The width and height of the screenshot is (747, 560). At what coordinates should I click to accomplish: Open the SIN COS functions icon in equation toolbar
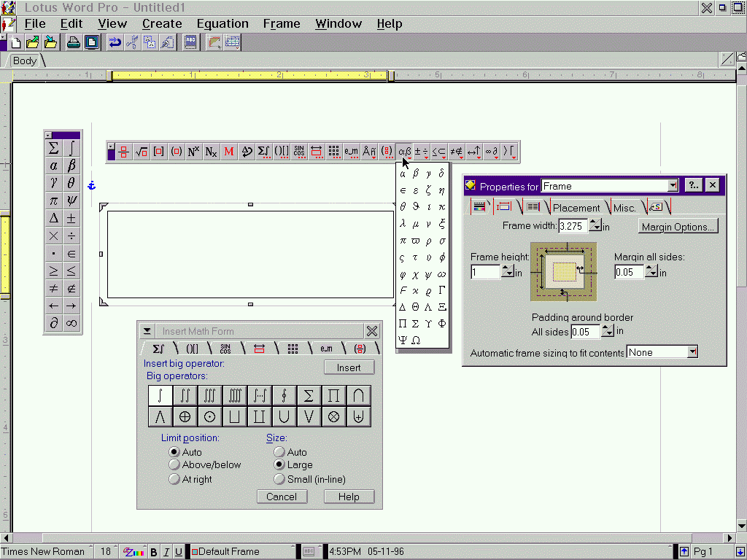pos(298,152)
